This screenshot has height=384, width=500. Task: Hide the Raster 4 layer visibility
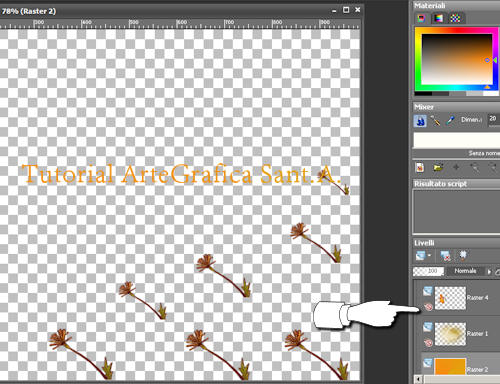point(428,291)
